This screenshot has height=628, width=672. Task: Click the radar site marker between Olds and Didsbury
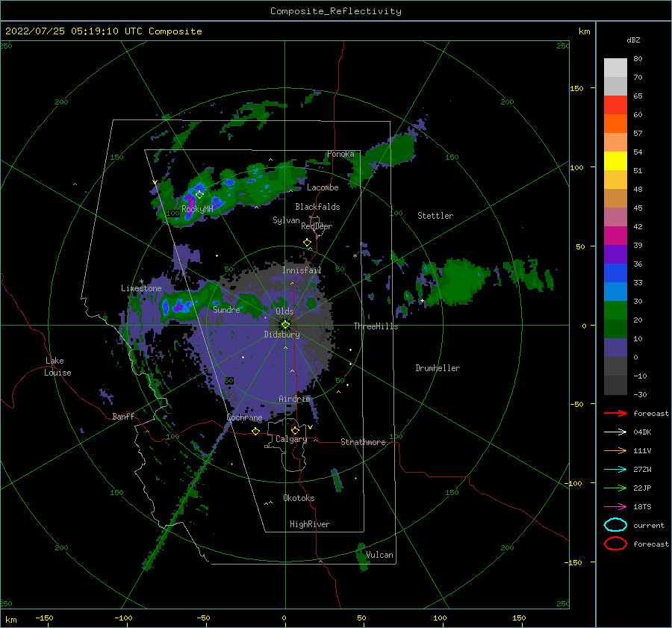(x=285, y=325)
